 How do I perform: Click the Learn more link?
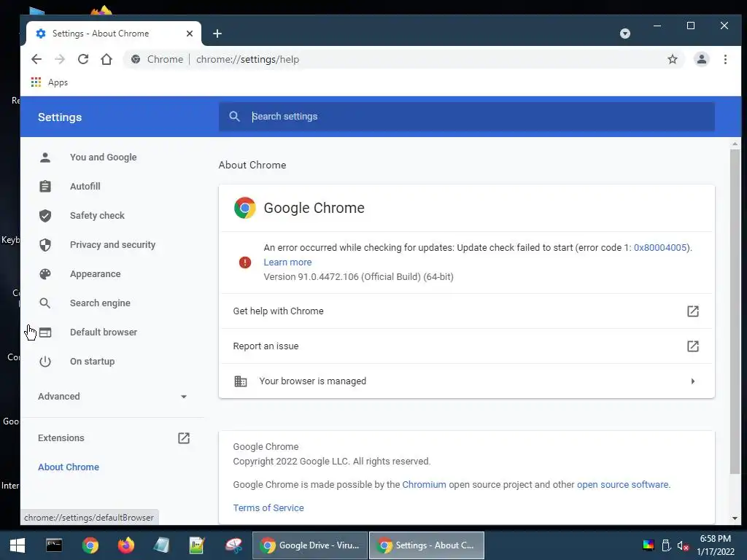pyautogui.click(x=287, y=262)
